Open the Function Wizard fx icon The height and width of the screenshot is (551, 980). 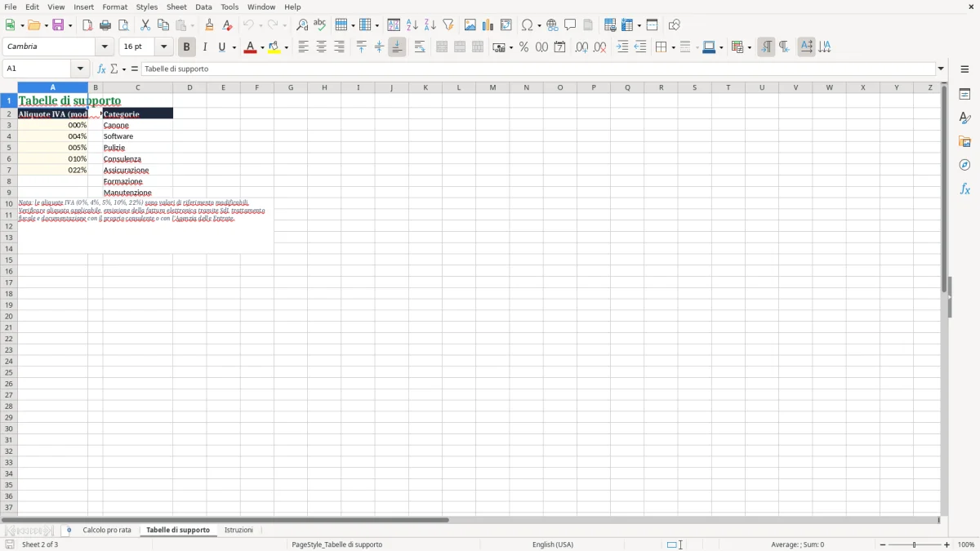[101, 69]
